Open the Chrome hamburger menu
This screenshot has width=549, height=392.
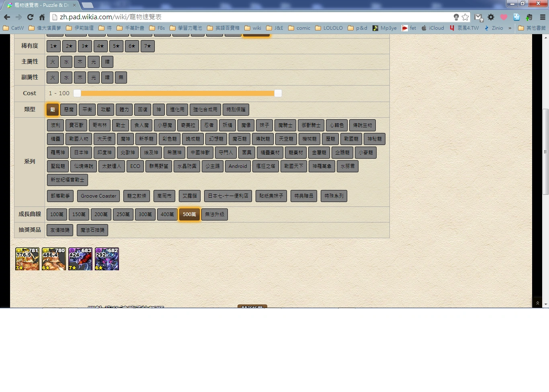(x=542, y=17)
